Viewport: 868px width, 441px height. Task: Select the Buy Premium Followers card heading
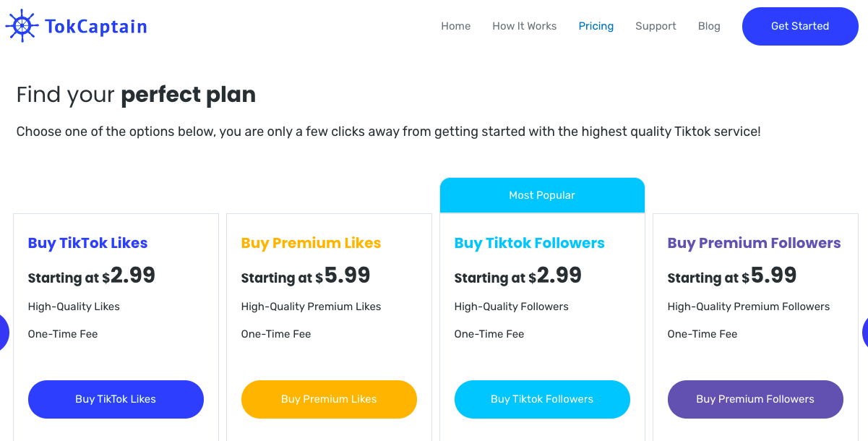[x=754, y=243]
